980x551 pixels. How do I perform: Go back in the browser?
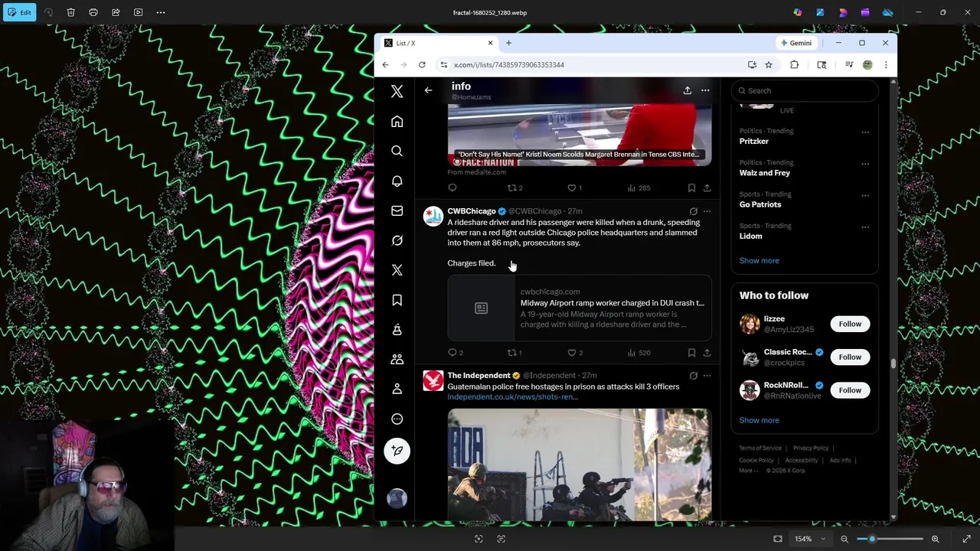pyautogui.click(x=385, y=65)
